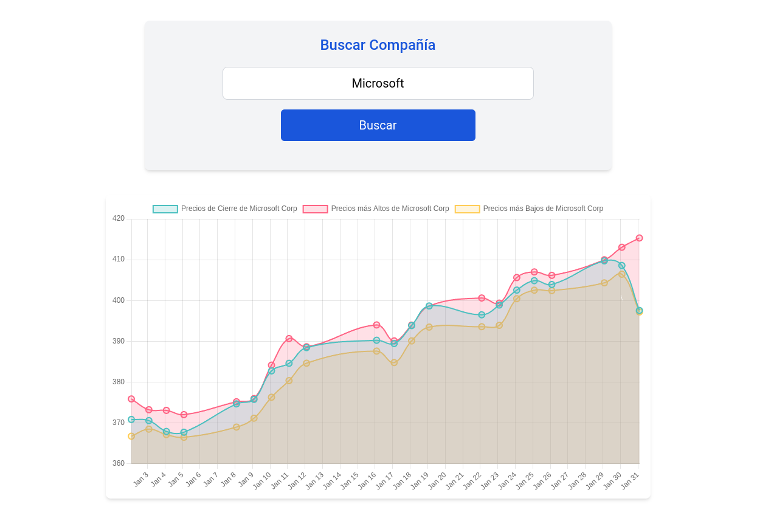Click the Microsoft search input field
The width and height of the screenshot is (757, 532).
click(x=378, y=83)
